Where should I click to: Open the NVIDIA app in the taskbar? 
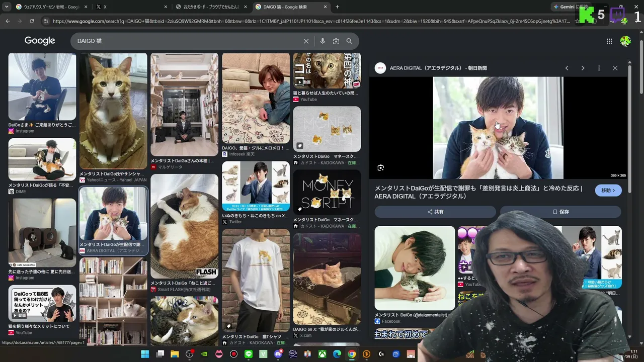pos(204,354)
